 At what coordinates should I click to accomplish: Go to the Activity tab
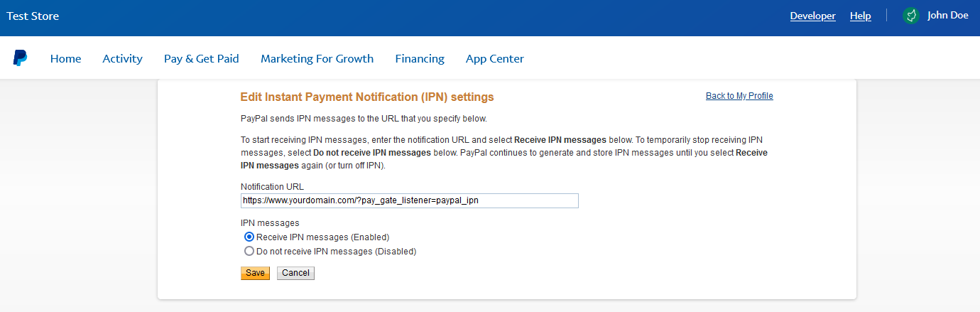tap(123, 59)
